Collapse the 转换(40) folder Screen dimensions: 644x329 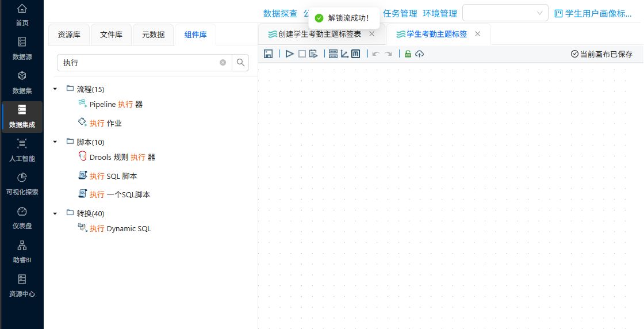pos(55,213)
